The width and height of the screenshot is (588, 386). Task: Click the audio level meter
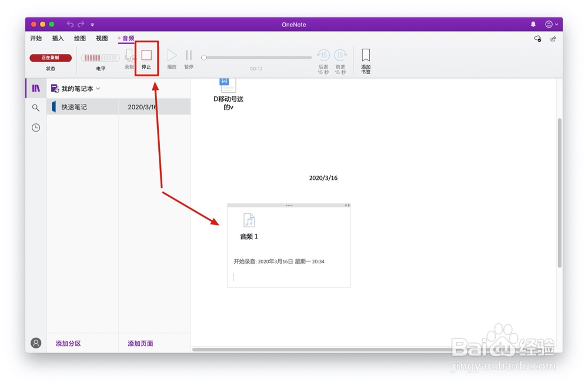101,58
